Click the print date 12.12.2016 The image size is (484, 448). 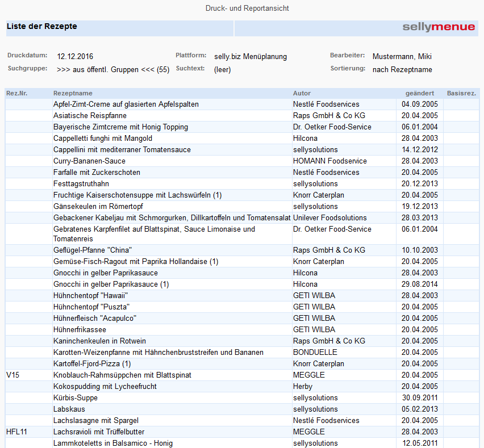click(x=75, y=56)
